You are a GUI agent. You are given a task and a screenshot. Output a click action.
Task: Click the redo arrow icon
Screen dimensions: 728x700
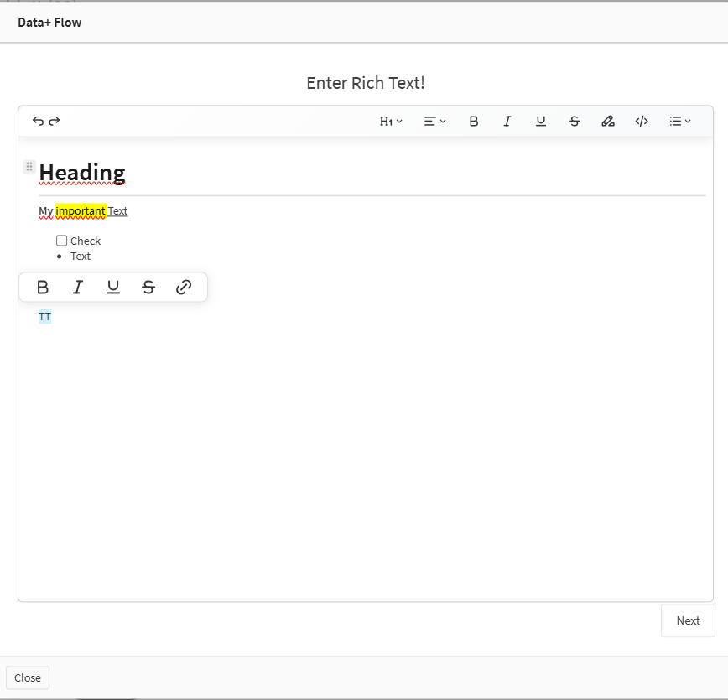55,122
